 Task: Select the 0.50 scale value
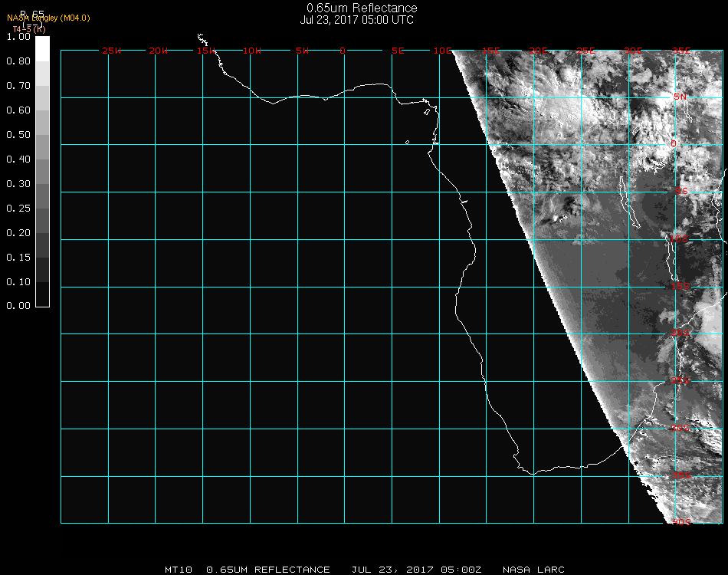[x=18, y=135]
